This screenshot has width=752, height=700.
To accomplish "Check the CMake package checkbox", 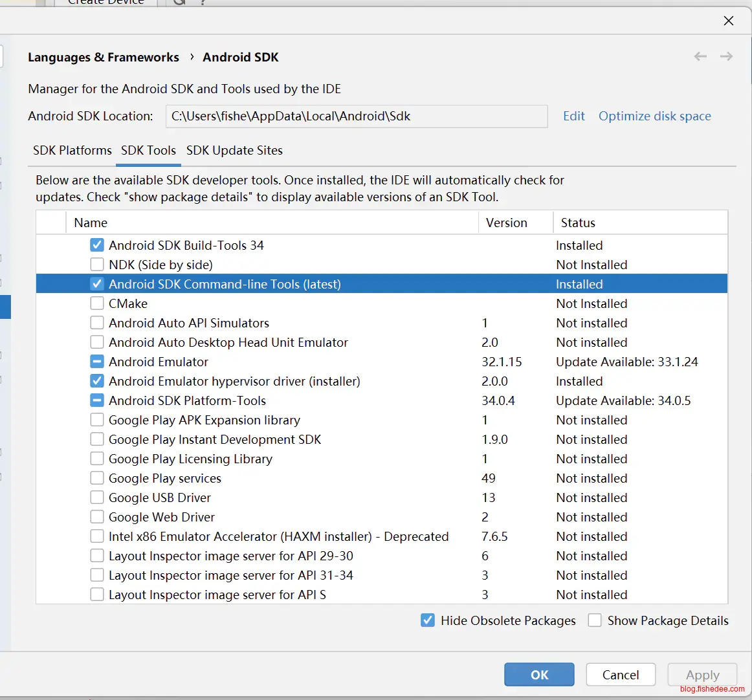I will click(x=97, y=303).
